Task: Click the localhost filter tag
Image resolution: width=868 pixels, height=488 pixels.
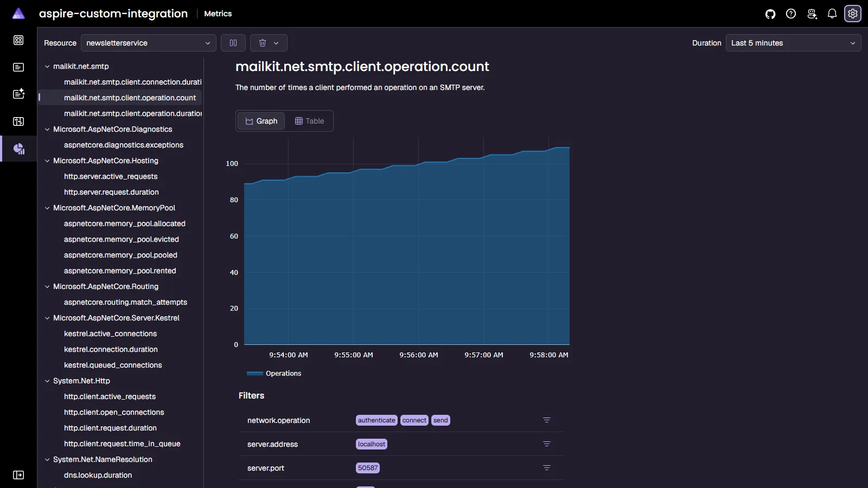Action: pos(372,444)
